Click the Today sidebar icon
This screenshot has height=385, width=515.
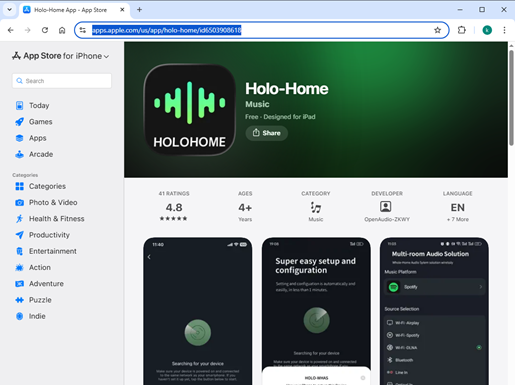coord(20,106)
